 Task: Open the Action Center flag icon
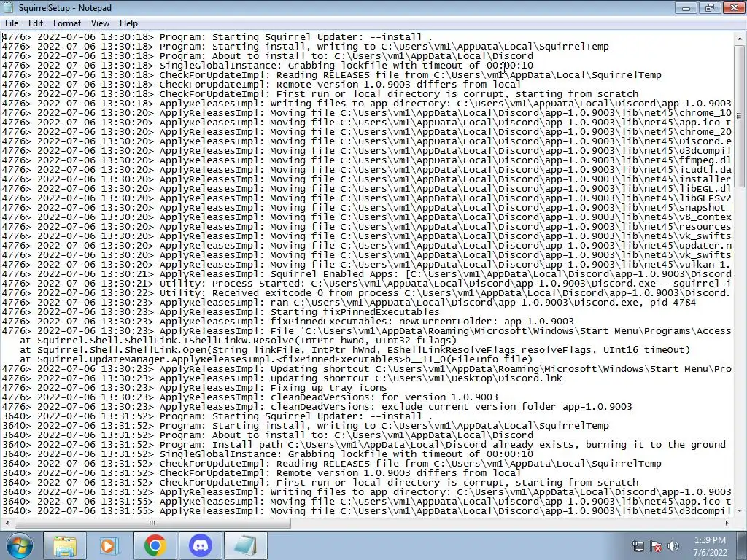click(656, 546)
